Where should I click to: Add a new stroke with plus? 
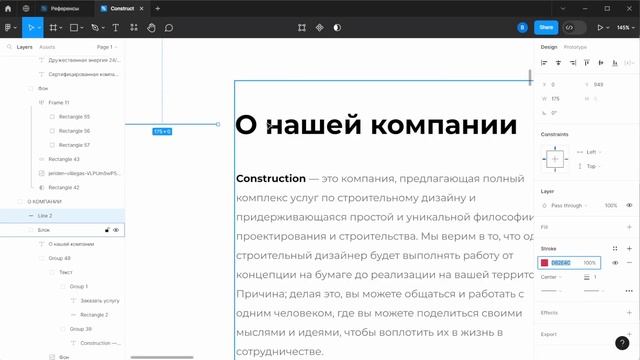pos(629,249)
